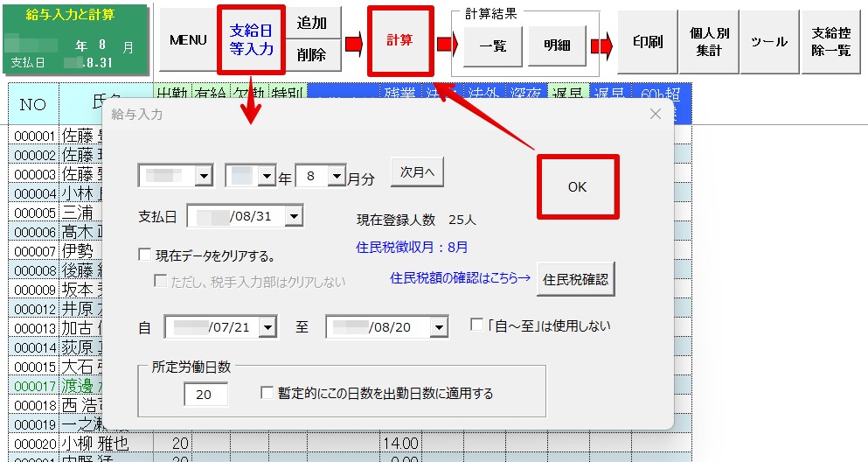Open the 一覧 calculation results

(x=493, y=45)
